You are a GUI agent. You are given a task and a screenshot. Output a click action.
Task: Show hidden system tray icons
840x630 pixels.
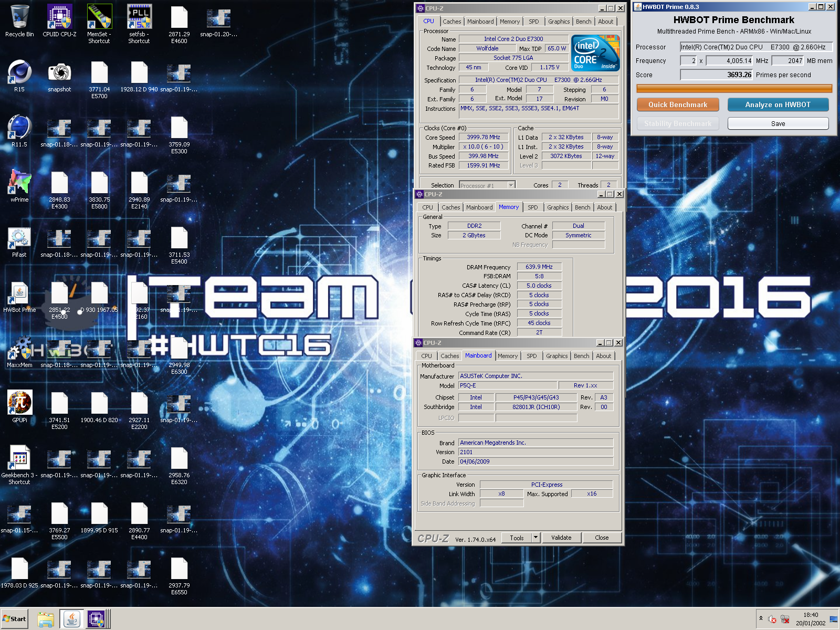pos(761,619)
